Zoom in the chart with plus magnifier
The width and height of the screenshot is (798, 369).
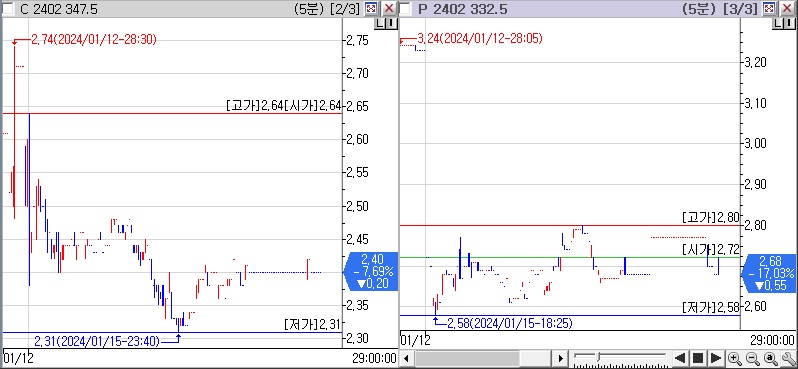pos(734,358)
